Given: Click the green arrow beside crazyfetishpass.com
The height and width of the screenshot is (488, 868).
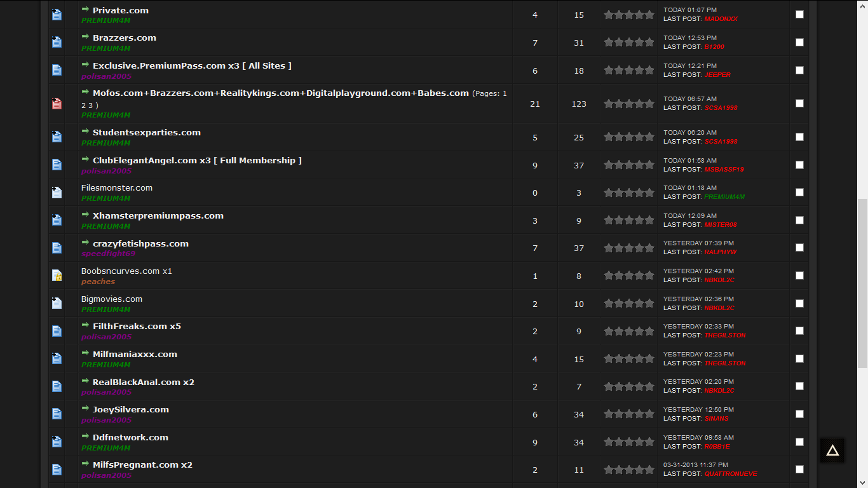Looking at the screenshot, I should 85,243.
